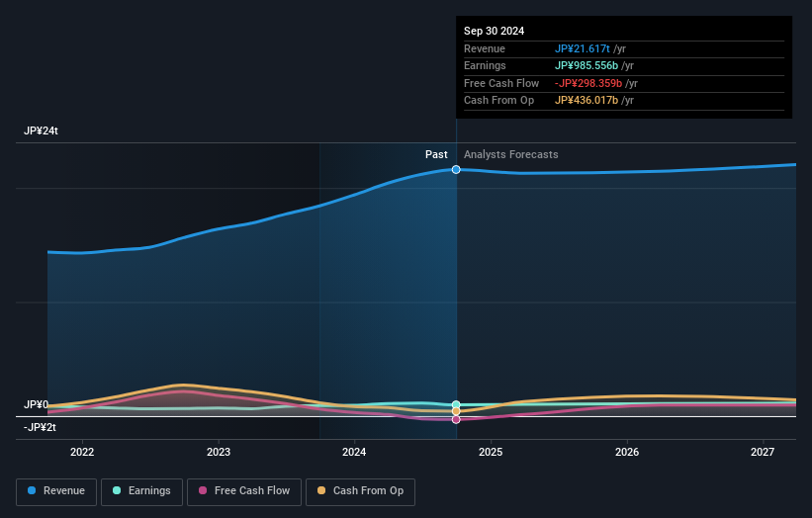
Task: Select the orange Cash From Op data marker
Action: (456, 411)
